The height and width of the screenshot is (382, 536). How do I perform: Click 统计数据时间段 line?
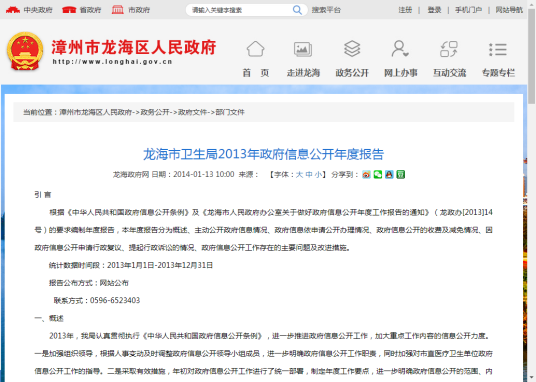click(x=131, y=265)
